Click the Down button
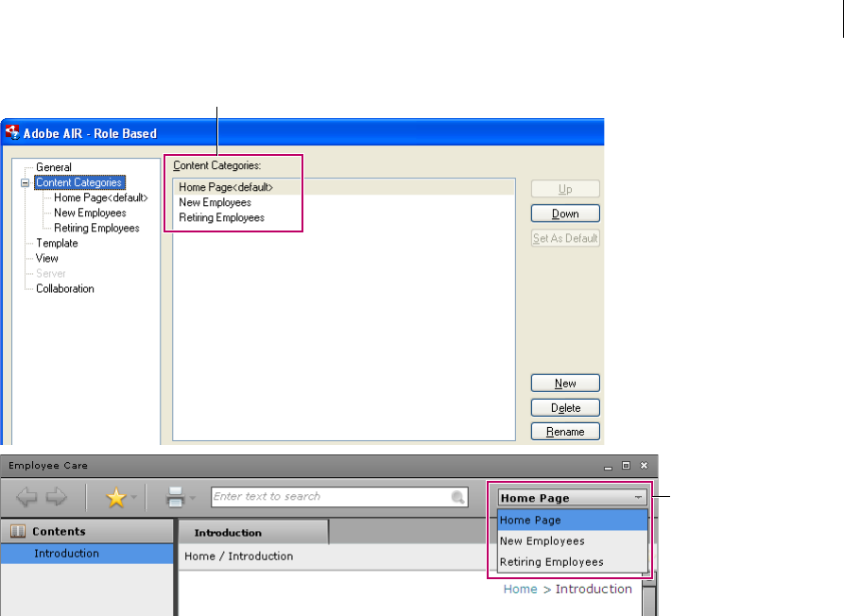 pyautogui.click(x=565, y=214)
